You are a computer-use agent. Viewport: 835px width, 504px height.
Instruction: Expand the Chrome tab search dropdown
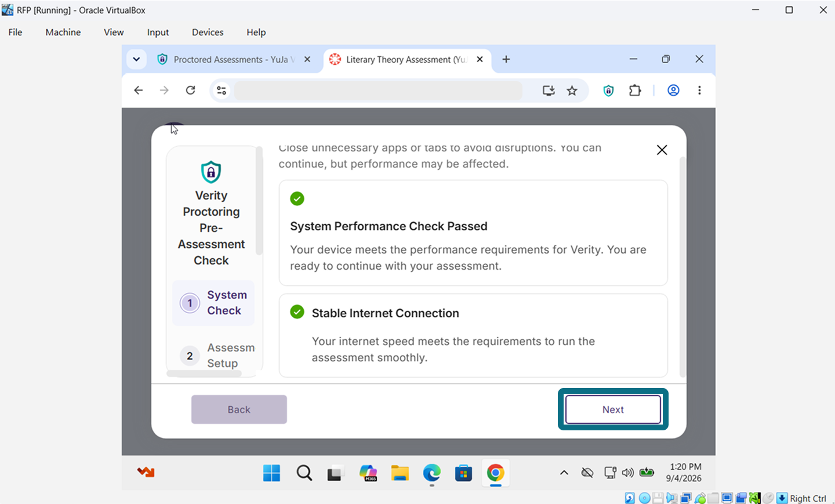point(136,59)
